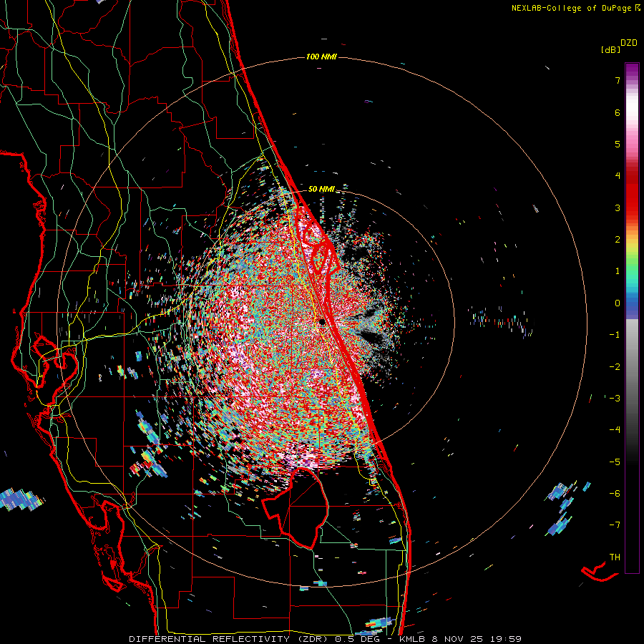The image size is (644, 644).
Task: Click the [dB] unit label
Action: coord(610,50)
